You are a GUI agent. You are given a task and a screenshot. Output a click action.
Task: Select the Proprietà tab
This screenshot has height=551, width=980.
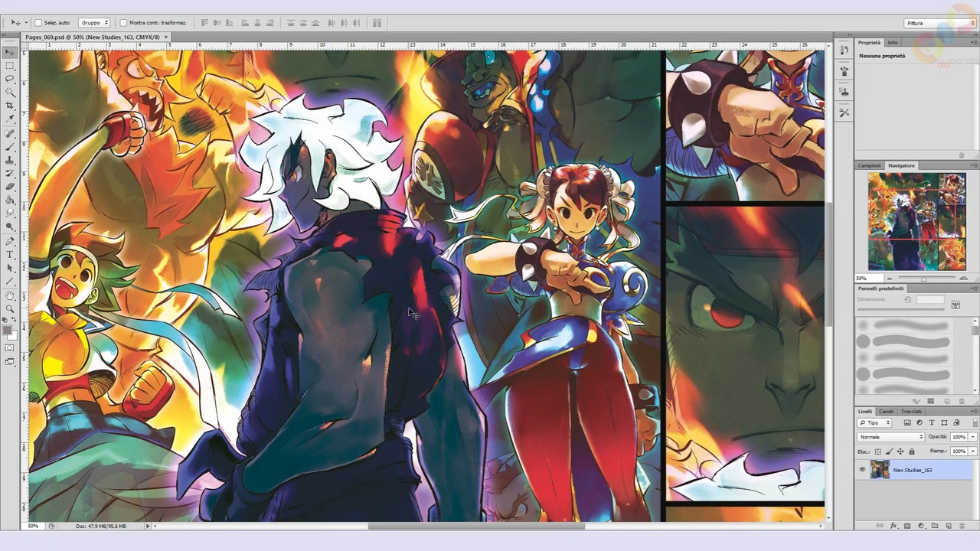[869, 43]
